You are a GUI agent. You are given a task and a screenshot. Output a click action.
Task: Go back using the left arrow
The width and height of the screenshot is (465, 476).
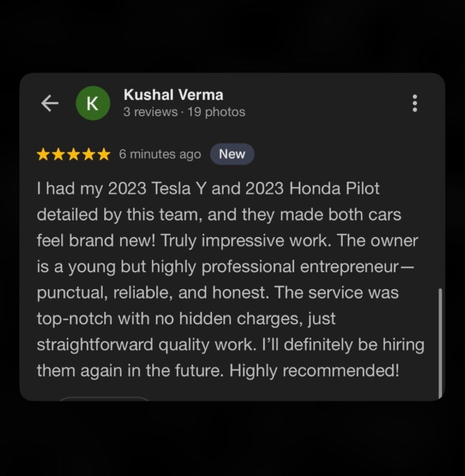click(x=49, y=104)
